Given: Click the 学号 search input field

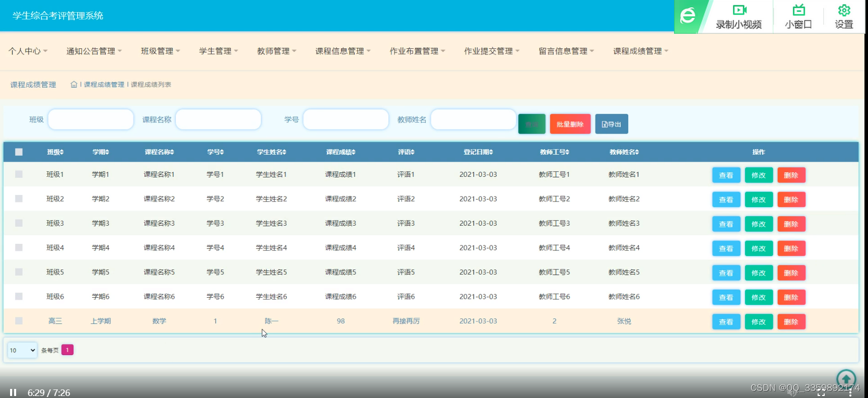Looking at the screenshot, I should (x=346, y=119).
